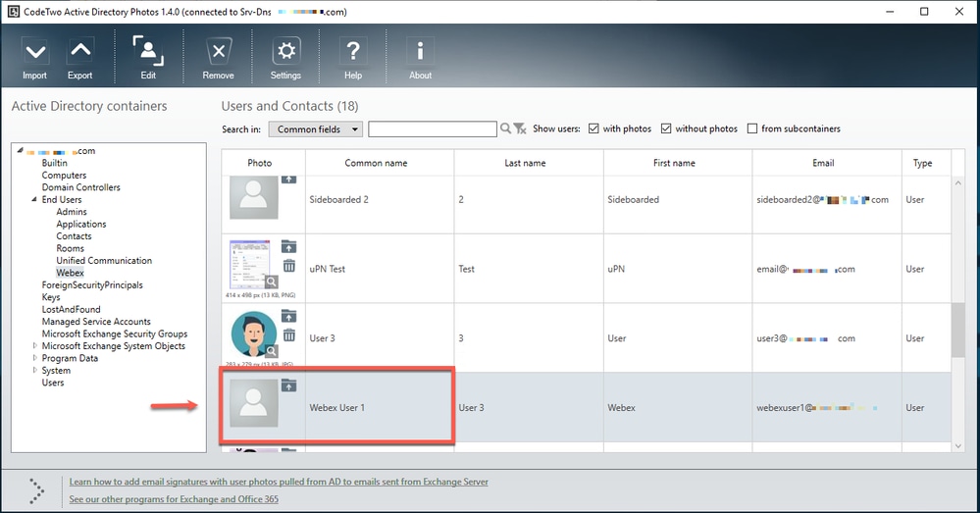Select the Rooms container
The image size is (980, 513).
[70, 248]
